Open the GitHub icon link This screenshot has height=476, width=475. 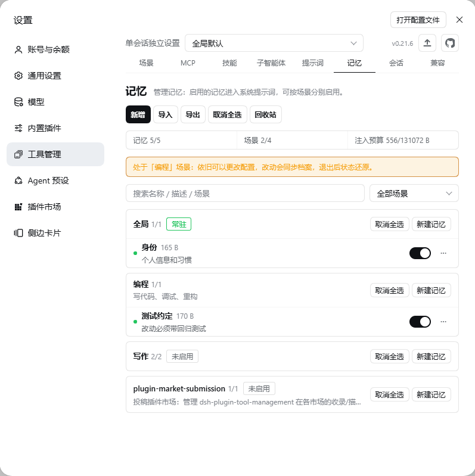click(x=450, y=43)
